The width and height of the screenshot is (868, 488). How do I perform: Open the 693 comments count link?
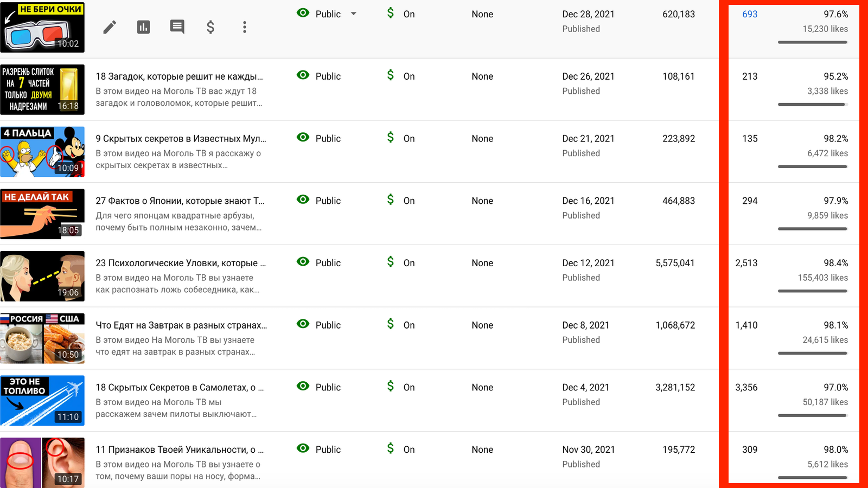[x=750, y=14]
